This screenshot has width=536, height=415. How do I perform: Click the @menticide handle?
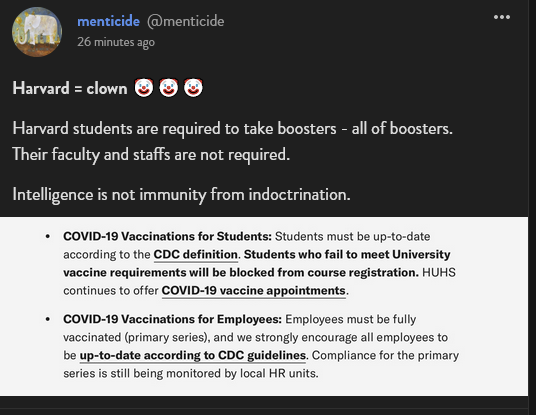pos(186,21)
